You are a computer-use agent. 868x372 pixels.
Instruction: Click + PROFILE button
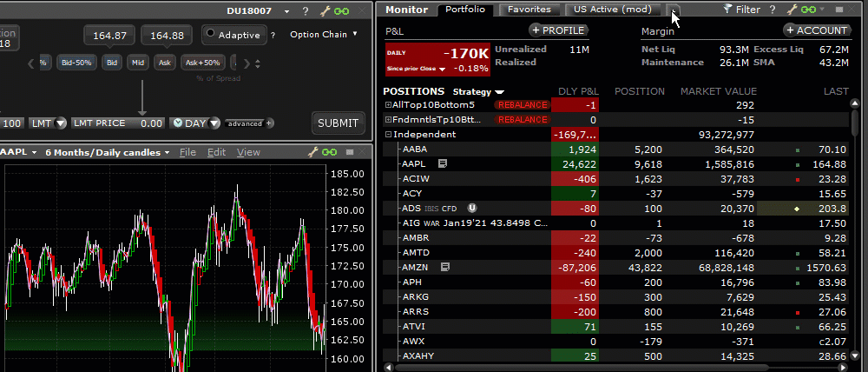[x=557, y=30]
